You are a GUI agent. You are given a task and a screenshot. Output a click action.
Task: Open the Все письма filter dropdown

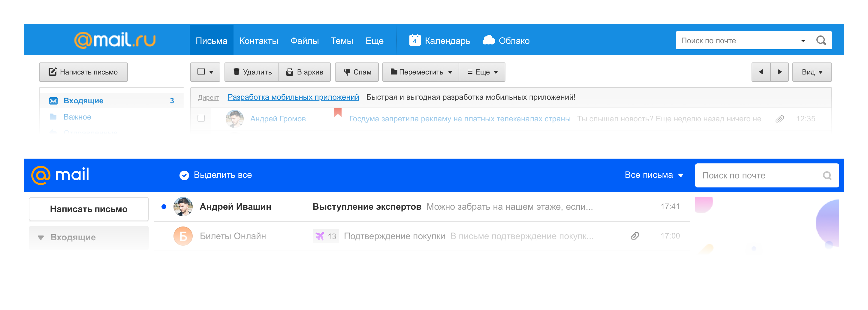(x=654, y=175)
